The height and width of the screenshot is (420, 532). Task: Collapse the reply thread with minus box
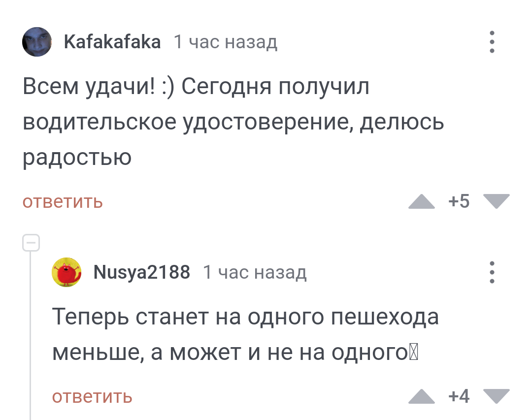tap(31, 243)
